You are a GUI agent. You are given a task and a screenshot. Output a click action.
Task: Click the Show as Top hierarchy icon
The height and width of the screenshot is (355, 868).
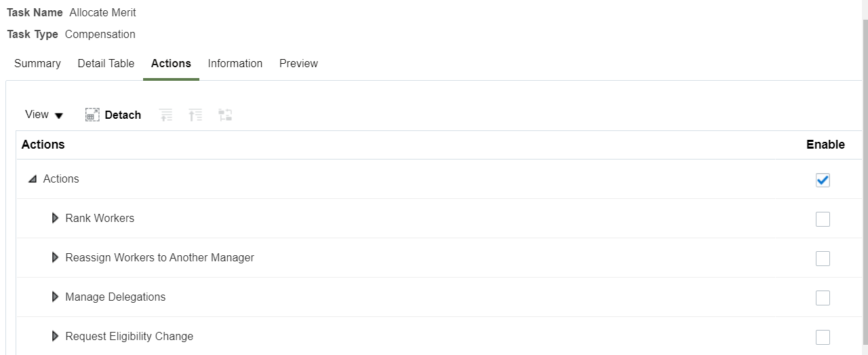(226, 115)
